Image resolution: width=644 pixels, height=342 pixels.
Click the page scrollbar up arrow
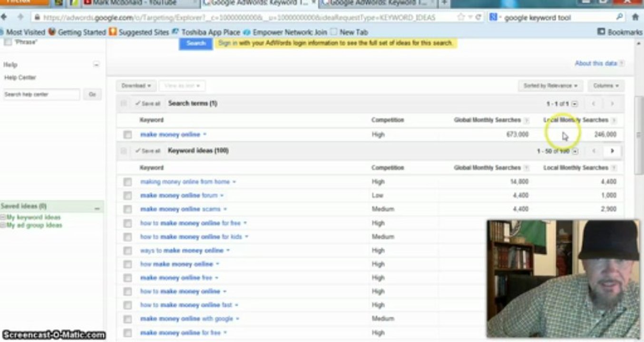pyautogui.click(x=638, y=44)
